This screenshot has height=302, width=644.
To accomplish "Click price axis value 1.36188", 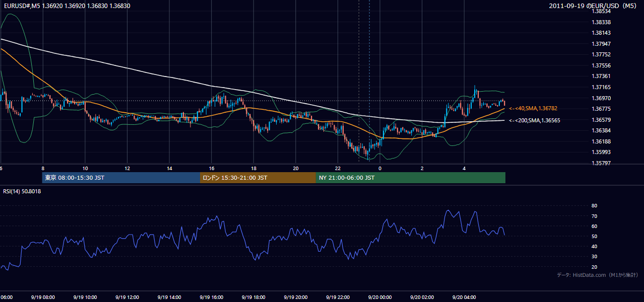I will point(601,141).
